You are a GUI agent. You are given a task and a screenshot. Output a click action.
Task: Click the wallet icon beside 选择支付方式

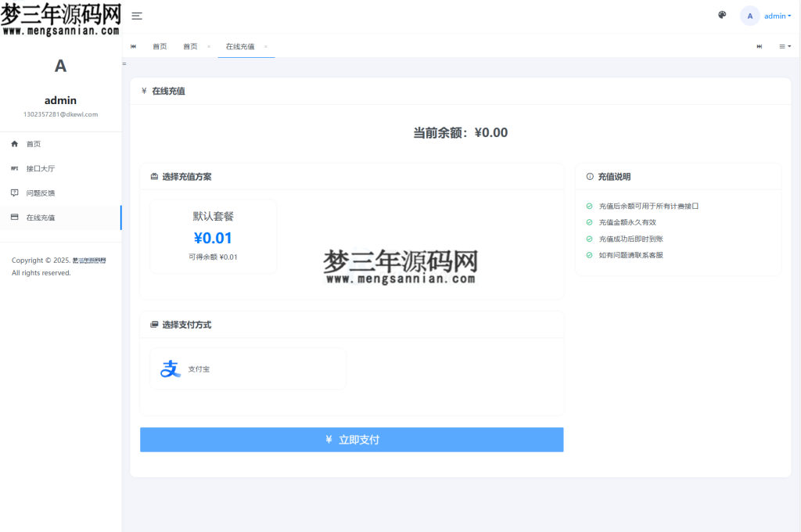(x=154, y=325)
